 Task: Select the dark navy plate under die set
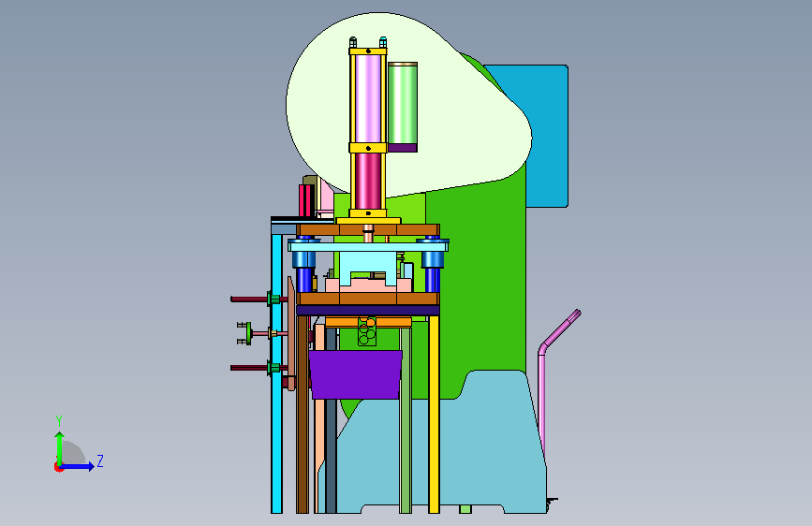(x=368, y=310)
